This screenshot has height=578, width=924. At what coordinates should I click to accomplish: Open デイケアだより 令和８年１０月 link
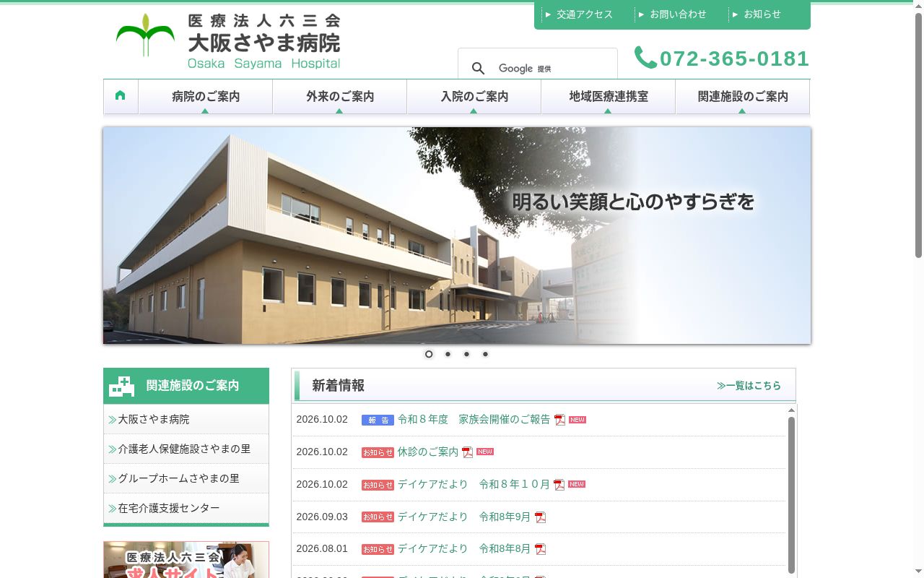point(474,484)
